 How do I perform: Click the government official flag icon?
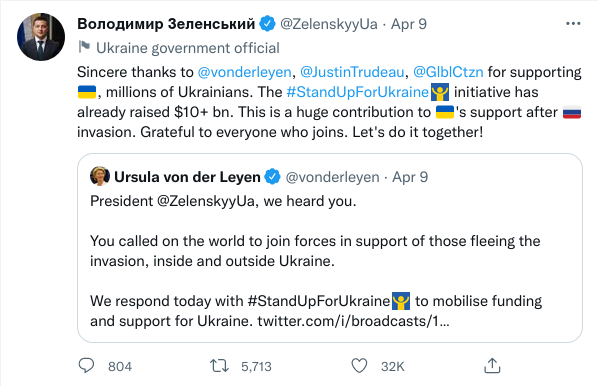(x=84, y=47)
